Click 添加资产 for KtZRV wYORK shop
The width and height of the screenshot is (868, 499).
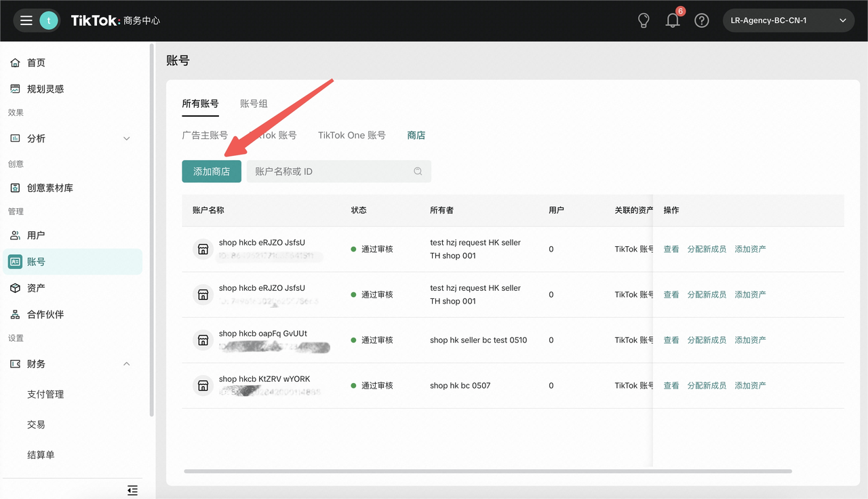coord(751,386)
